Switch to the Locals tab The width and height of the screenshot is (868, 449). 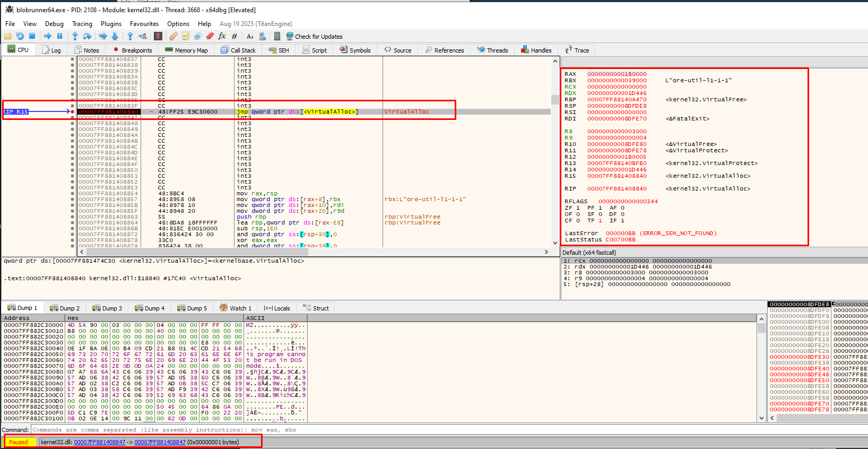[277, 308]
